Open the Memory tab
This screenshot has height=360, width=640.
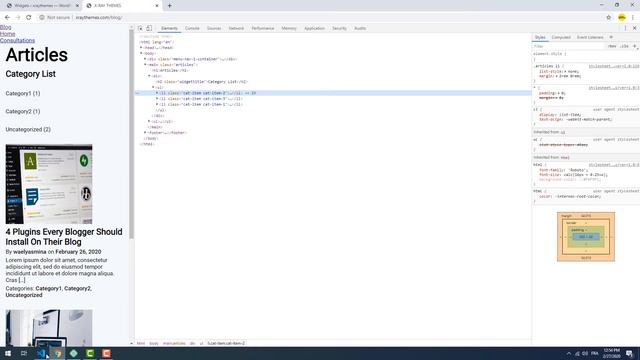tap(289, 28)
